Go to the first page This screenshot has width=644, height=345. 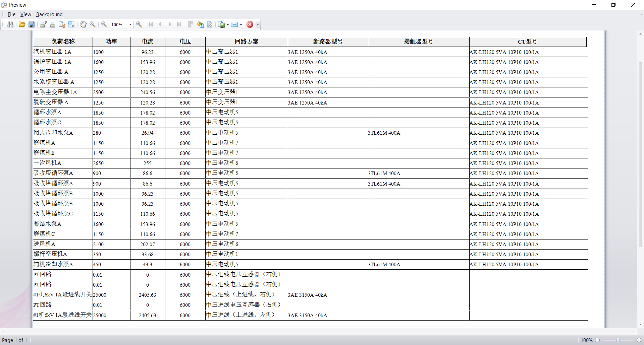click(x=151, y=24)
